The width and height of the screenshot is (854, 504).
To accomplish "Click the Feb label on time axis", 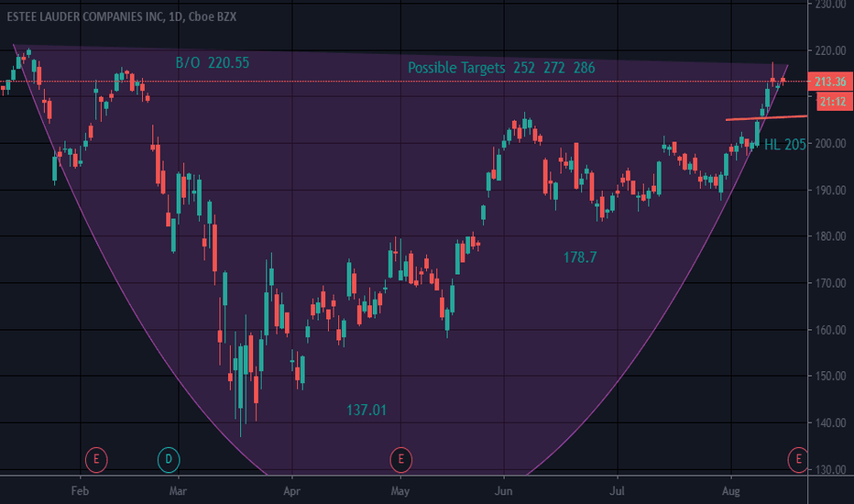I will coord(80,491).
